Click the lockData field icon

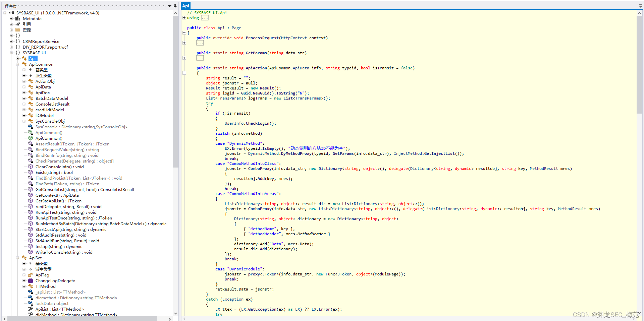point(31,303)
